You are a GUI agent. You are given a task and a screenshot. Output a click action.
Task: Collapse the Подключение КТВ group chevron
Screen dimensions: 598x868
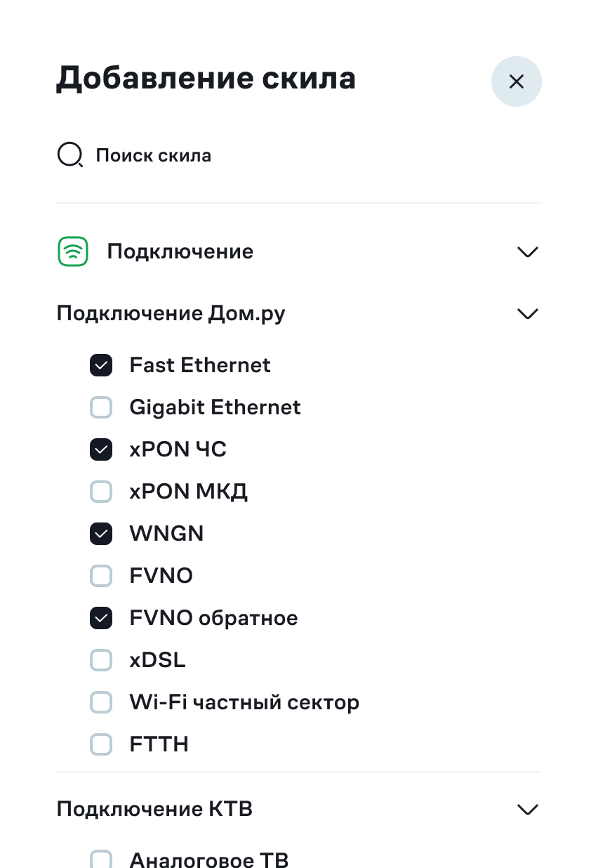point(526,809)
